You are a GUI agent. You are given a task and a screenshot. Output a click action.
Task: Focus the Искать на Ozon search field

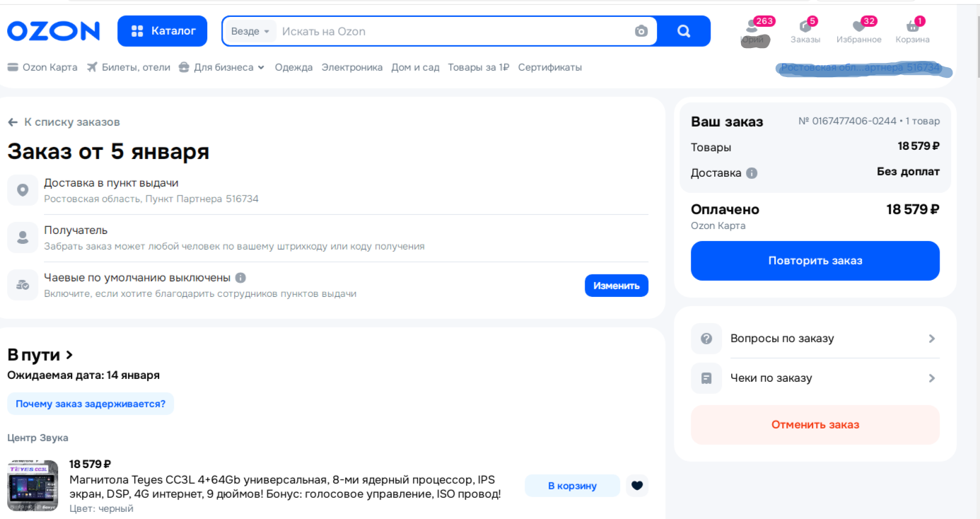[453, 31]
